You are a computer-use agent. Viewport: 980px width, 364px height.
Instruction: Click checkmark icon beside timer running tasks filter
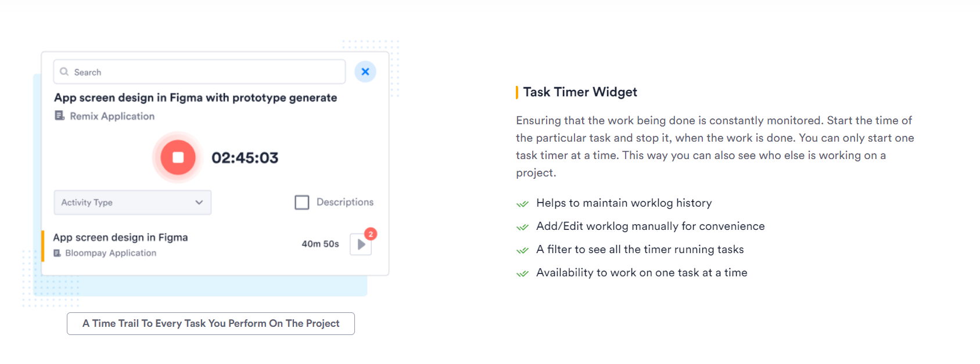[x=522, y=250]
